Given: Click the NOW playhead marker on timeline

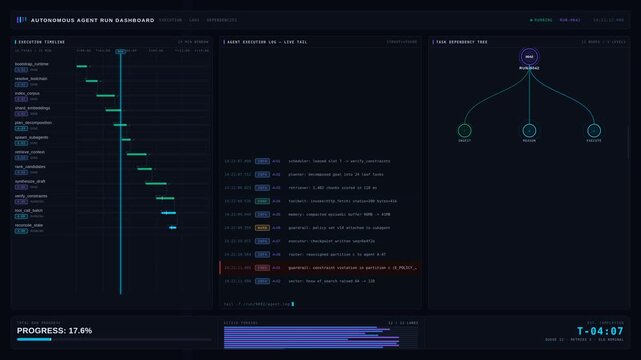Looking at the screenshot, I should 120,51.
